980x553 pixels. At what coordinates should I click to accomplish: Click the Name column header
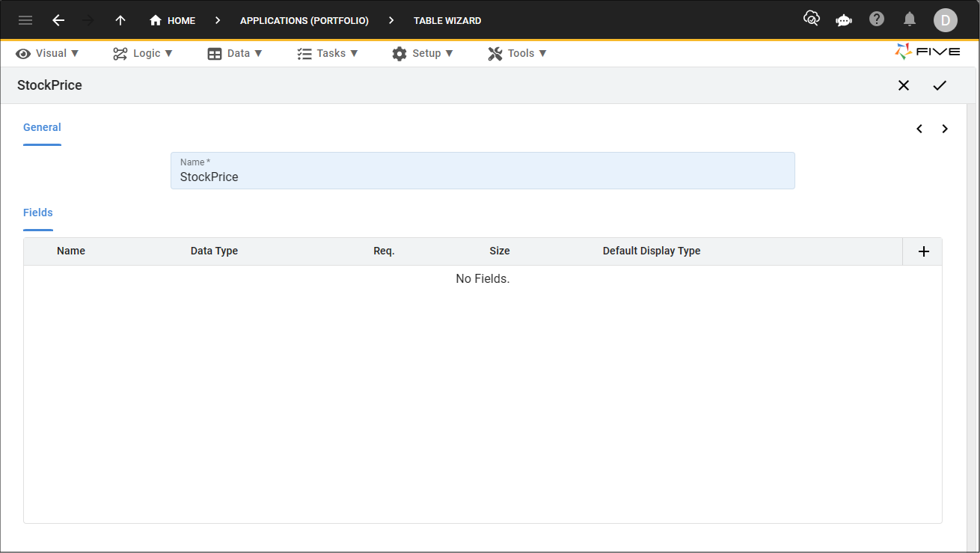tap(71, 251)
